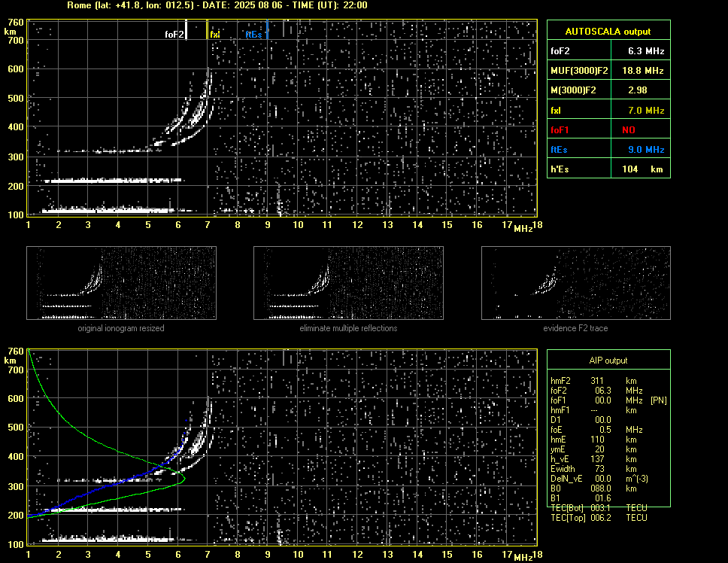
Task: Open the eliminate multiple reflections thumbnail
Action: coord(348,283)
